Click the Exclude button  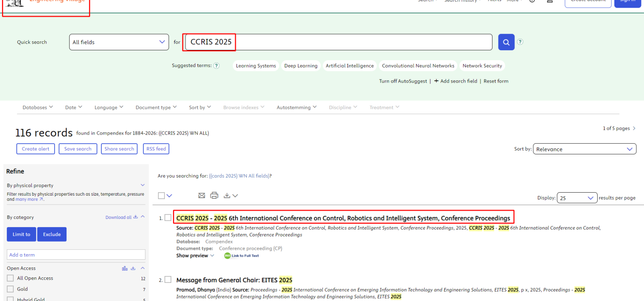(x=52, y=234)
